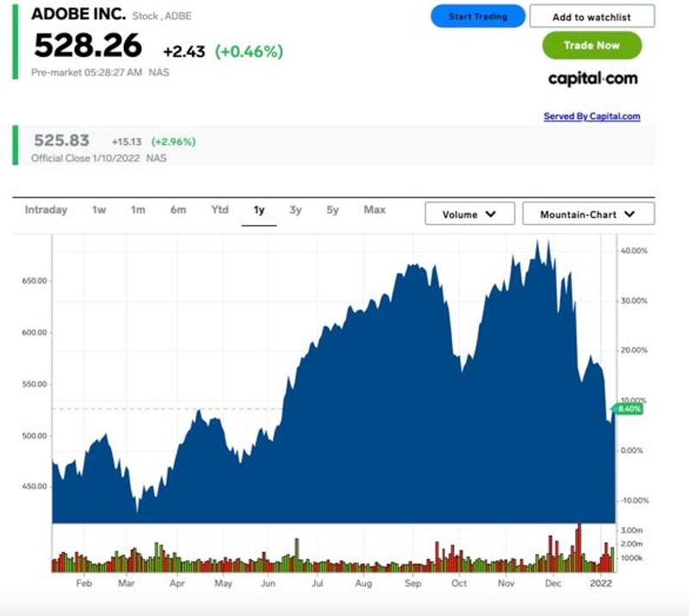
Task: Select the Max time range
Action: click(375, 209)
